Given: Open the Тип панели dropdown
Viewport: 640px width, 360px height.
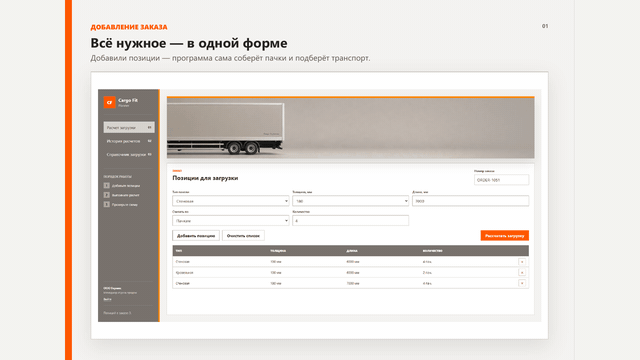Looking at the screenshot, I should 231,201.
